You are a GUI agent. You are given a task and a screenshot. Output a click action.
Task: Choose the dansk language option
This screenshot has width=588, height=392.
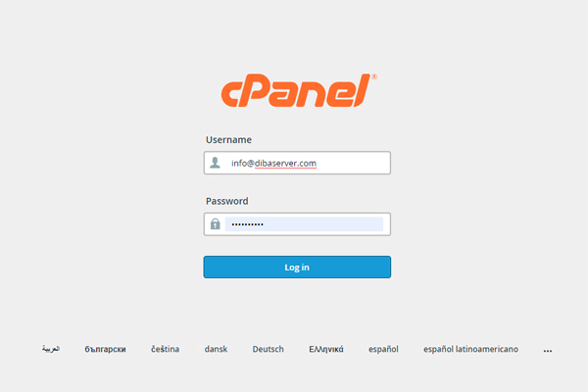click(x=216, y=349)
